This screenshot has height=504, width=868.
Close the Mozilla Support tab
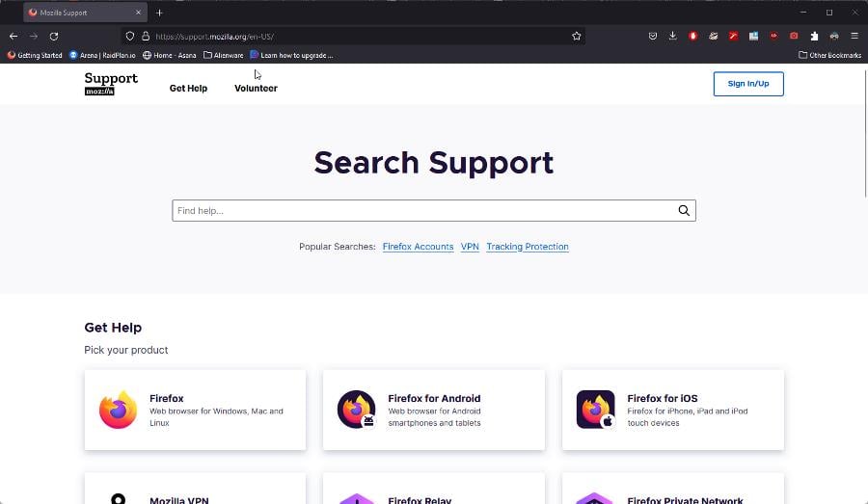coord(138,13)
